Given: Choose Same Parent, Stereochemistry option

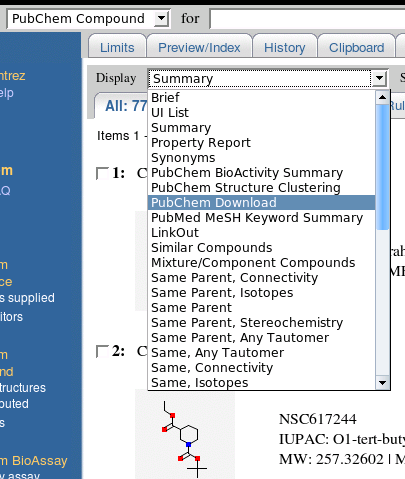Looking at the screenshot, I should 247,323.
